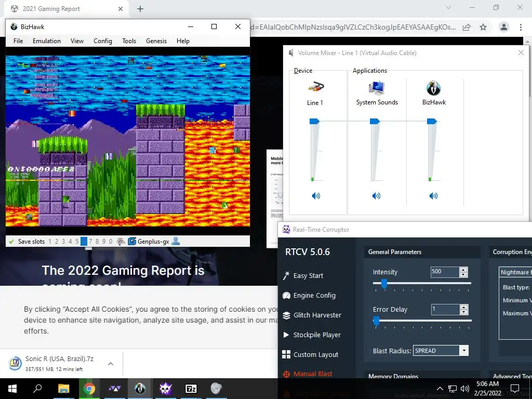Screen dimensions: 532x399
Task: Increase Error Delay with the up stepper arrow
Action: (464, 307)
